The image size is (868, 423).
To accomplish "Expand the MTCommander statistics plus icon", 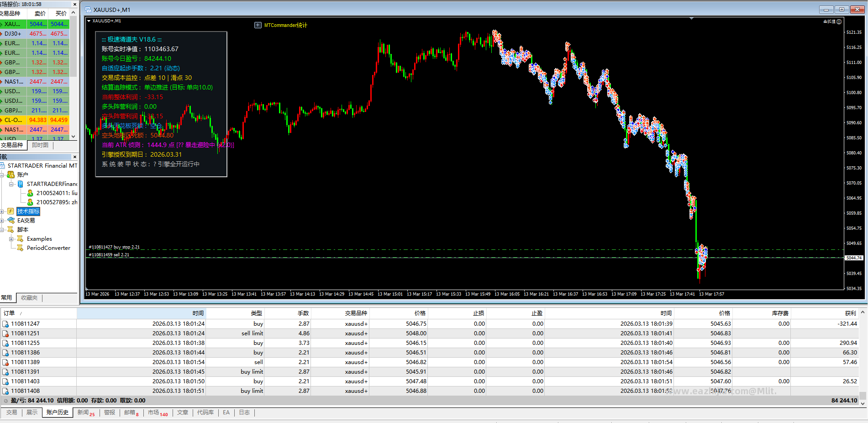I will [x=258, y=25].
